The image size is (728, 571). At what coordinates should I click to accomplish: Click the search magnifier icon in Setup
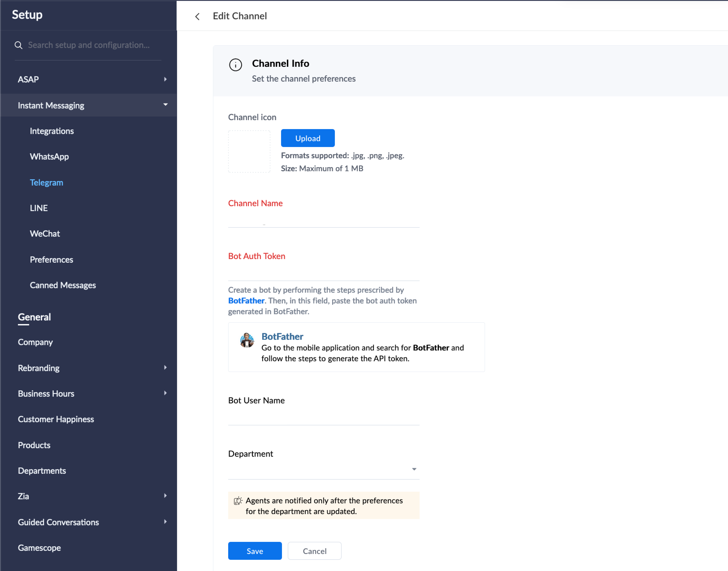click(19, 45)
